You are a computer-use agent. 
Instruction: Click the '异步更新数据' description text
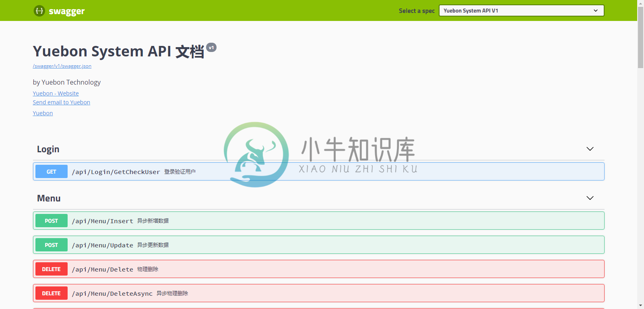click(x=153, y=245)
